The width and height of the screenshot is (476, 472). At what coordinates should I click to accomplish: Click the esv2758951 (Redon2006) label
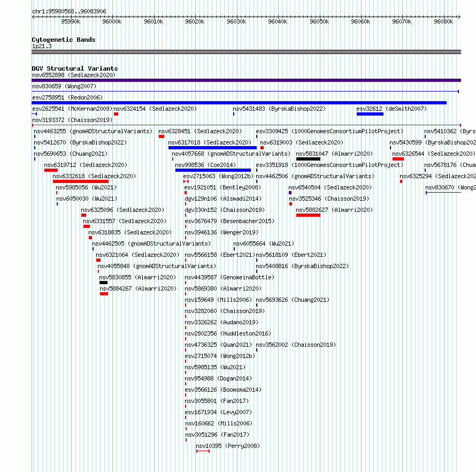click(67, 97)
